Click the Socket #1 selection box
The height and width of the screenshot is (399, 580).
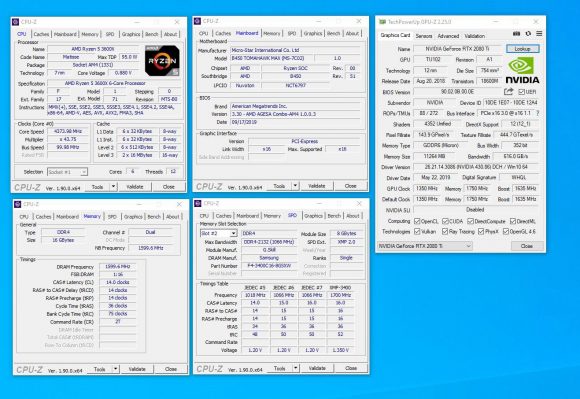tap(67, 172)
